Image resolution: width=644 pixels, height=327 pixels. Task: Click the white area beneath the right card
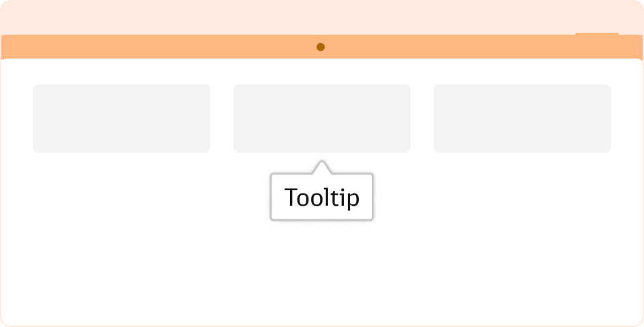(523, 204)
